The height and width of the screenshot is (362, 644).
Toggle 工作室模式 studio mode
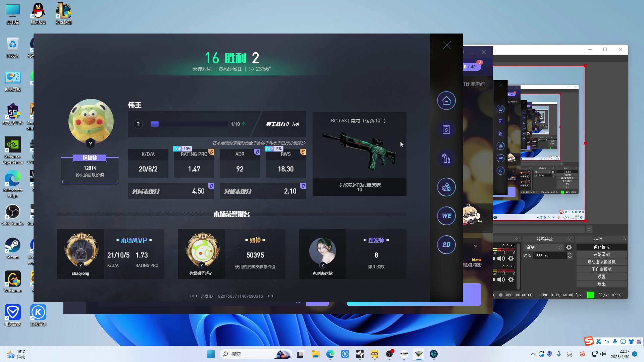click(x=601, y=269)
